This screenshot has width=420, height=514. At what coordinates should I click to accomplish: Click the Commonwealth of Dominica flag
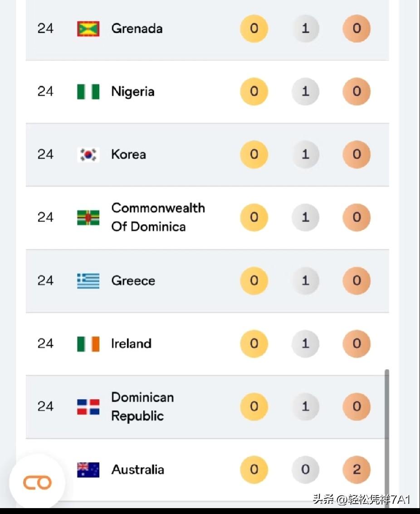(x=88, y=218)
